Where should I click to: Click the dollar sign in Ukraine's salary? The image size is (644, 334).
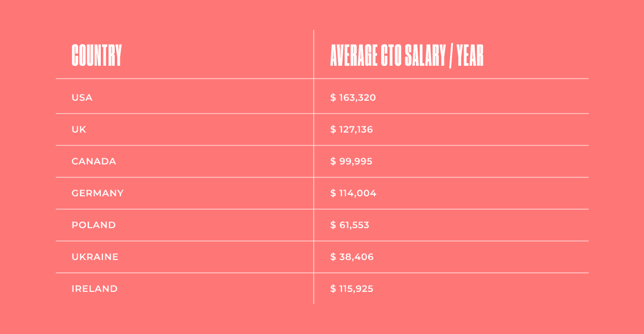point(333,257)
